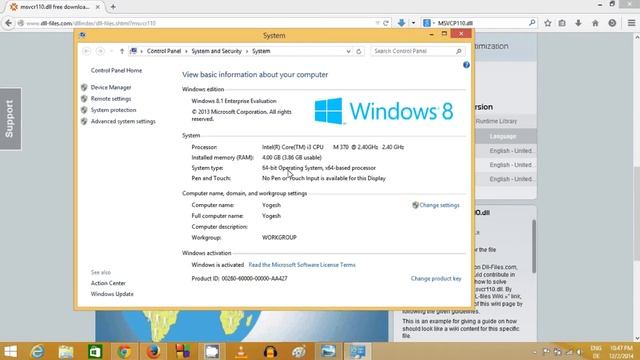
Task: Click the taskbar clock showing 10:47 PM
Action: tap(621, 352)
